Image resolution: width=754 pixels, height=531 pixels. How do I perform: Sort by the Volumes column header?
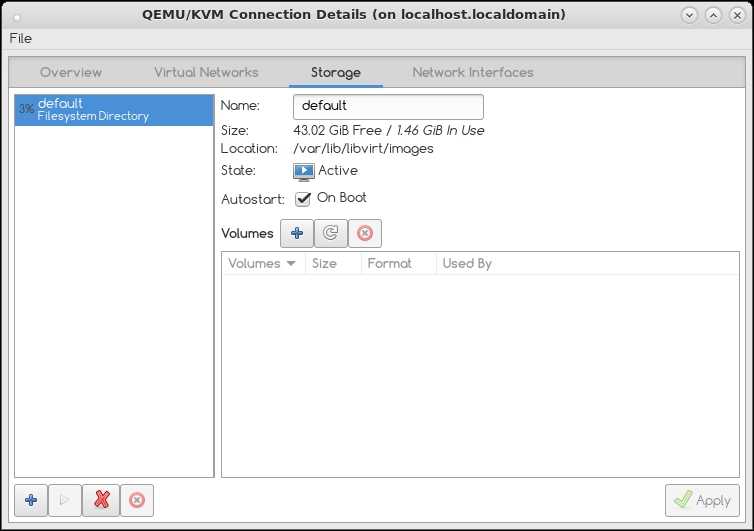(263, 264)
